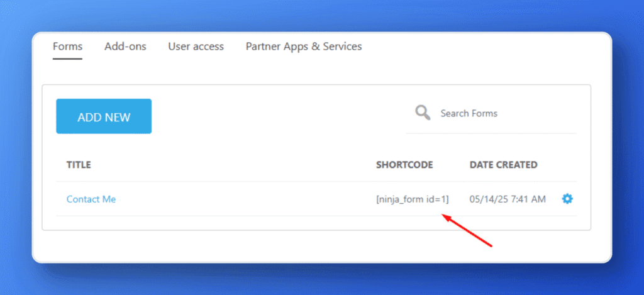
Task: Sort forms by the TITLE column header
Action: point(79,165)
